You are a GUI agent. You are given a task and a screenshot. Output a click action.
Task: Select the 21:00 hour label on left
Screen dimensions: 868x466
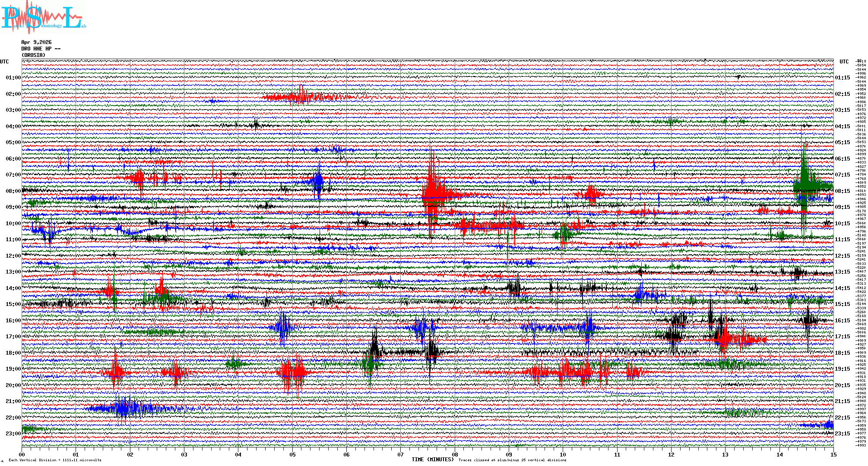pos(13,401)
